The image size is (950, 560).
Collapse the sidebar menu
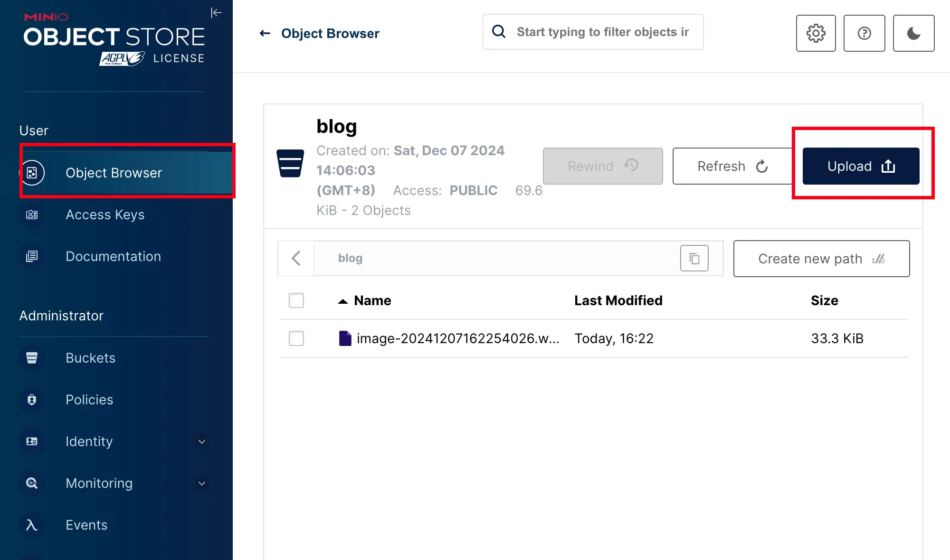pos(216,13)
